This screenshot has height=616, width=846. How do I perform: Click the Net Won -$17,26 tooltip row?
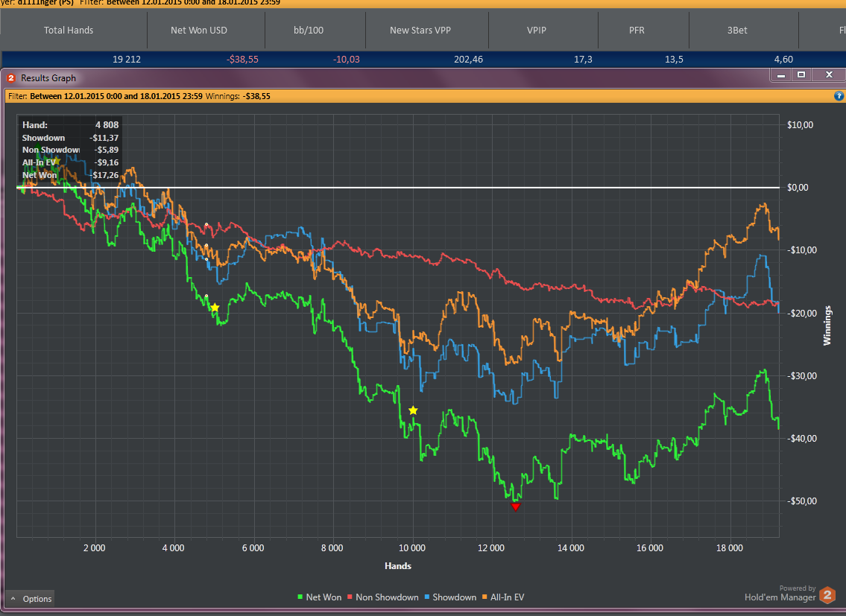point(70,175)
